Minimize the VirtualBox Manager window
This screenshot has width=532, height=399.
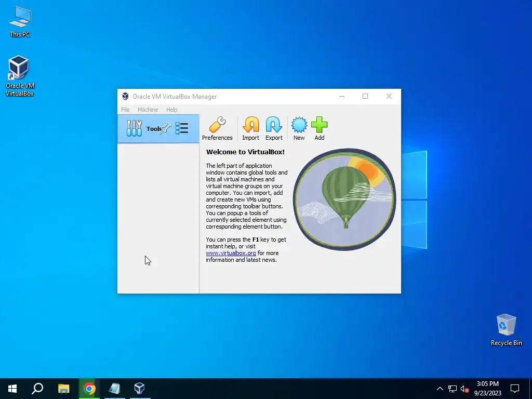pyautogui.click(x=342, y=96)
